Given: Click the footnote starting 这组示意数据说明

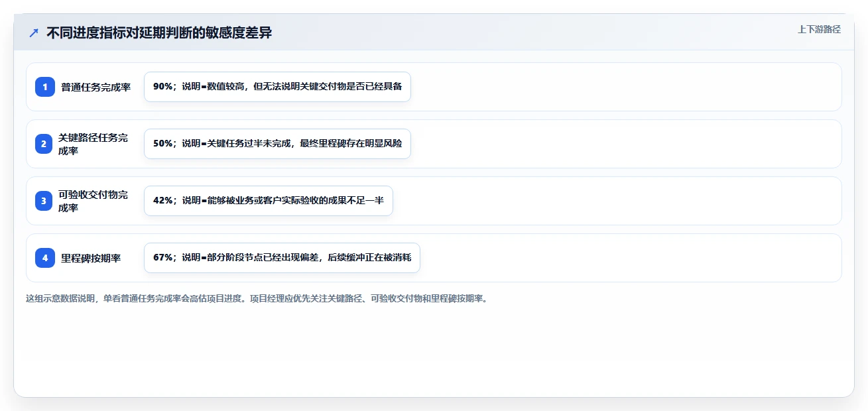Looking at the screenshot, I should pos(258,298).
